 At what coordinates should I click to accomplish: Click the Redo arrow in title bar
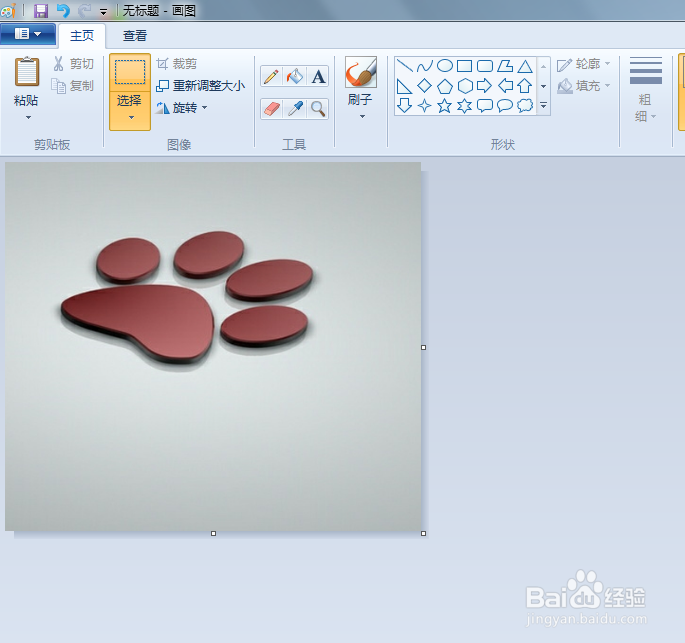coord(85,10)
